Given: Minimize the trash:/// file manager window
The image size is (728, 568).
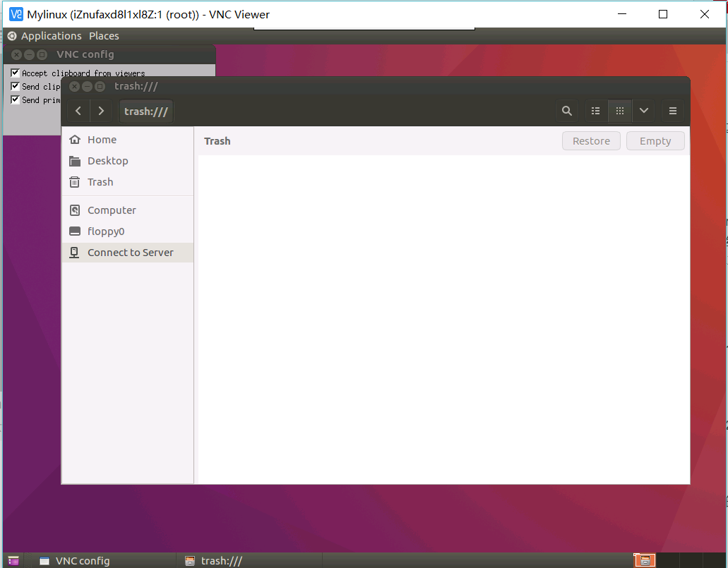Looking at the screenshot, I should pos(87,86).
